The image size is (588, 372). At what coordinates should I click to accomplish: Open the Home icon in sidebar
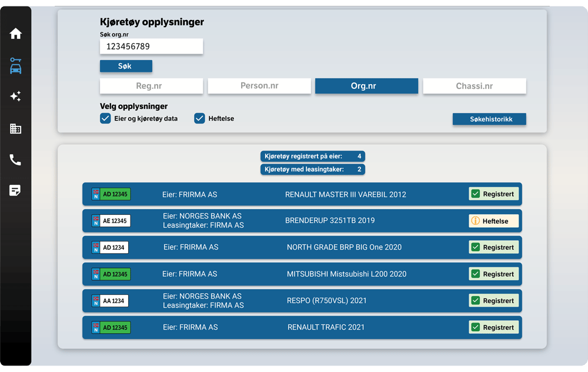(15, 34)
